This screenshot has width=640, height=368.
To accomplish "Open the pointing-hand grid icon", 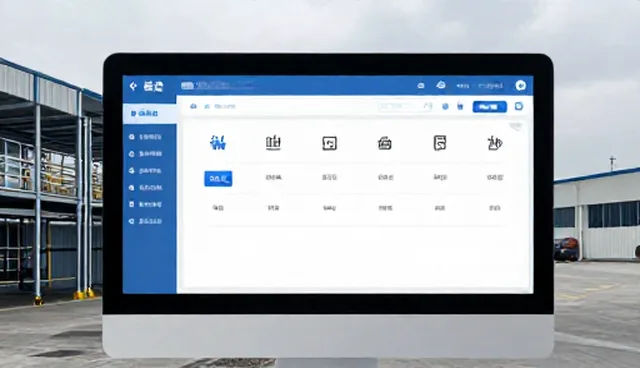I will [495, 143].
